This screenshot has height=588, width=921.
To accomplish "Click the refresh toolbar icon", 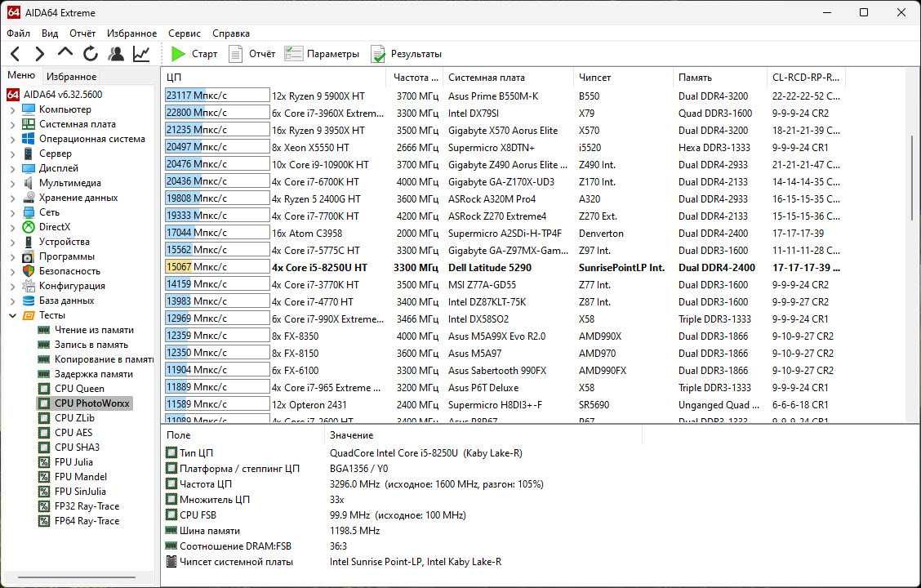I will click(x=91, y=54).
